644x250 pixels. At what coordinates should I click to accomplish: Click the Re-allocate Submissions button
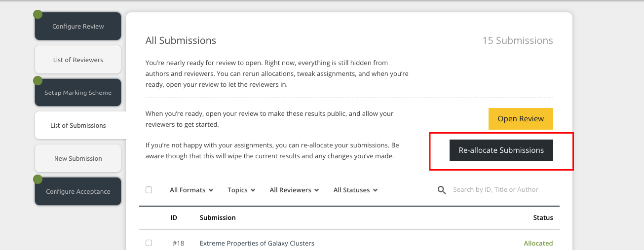501,150
